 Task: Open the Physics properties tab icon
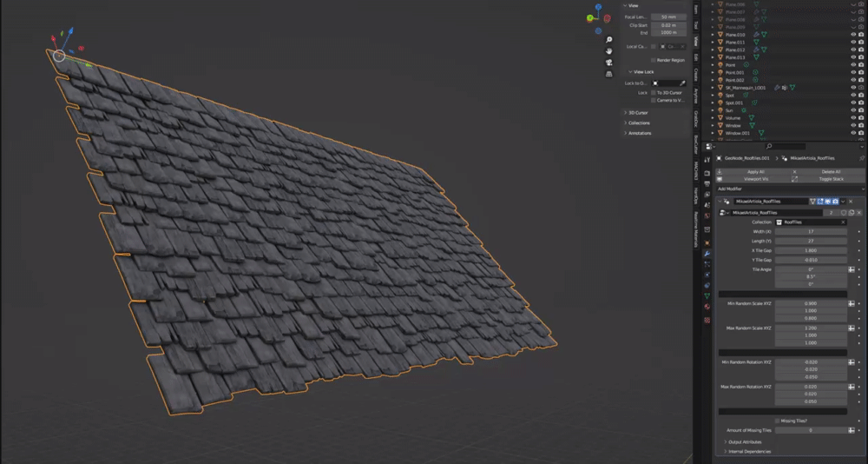pos(707,275)
